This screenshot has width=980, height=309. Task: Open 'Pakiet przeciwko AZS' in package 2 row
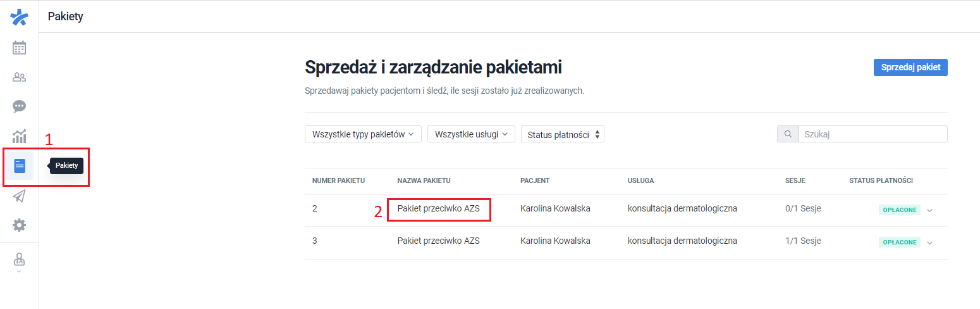coord(439,208)
